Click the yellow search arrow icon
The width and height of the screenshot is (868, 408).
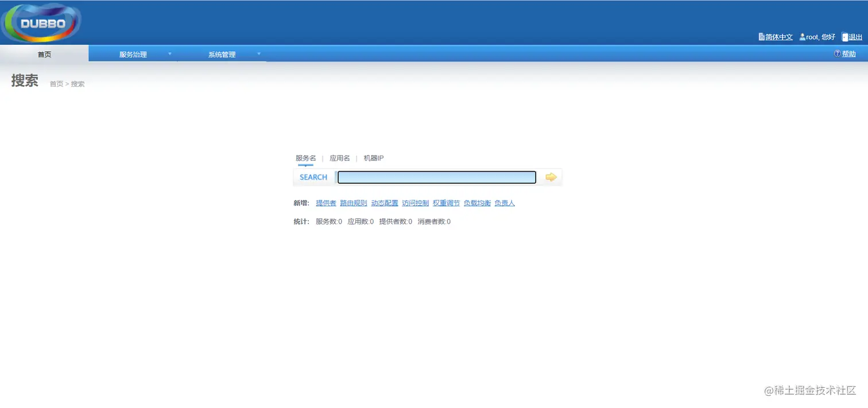click(x=551, y=177)
